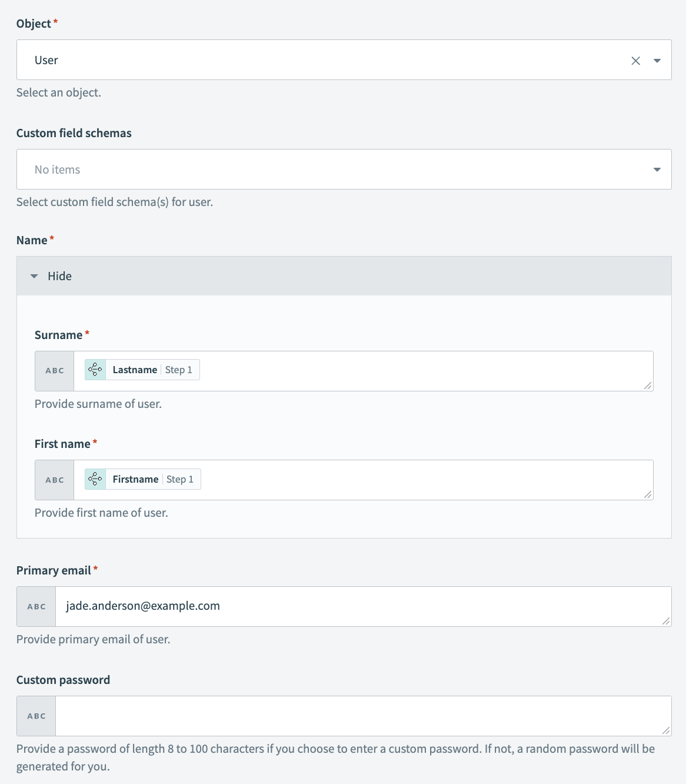Collapse the Name section using Hide
This screenshot has width=686, height=784.
[x=59, y=275]
